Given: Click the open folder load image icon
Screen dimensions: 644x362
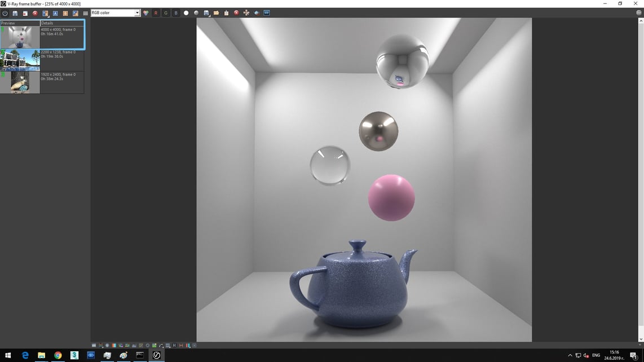Looking at the screenshot, I should [216, 13].
